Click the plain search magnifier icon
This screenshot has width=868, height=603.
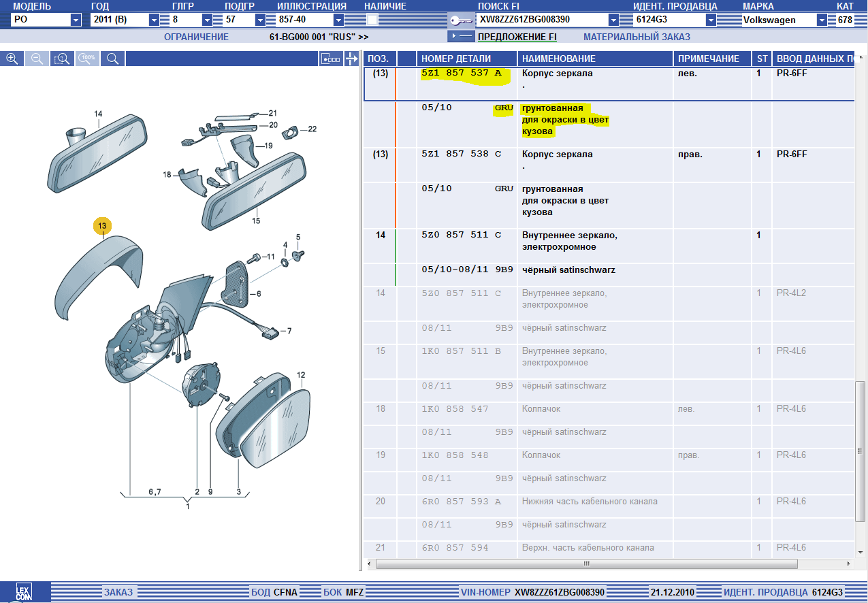click(x=112, y=59)
